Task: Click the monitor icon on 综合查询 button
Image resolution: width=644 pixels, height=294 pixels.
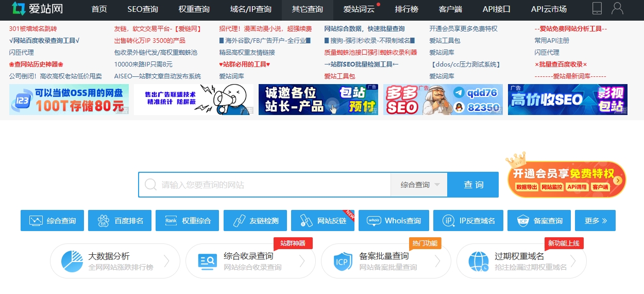Action: click(x=36, y=221)
